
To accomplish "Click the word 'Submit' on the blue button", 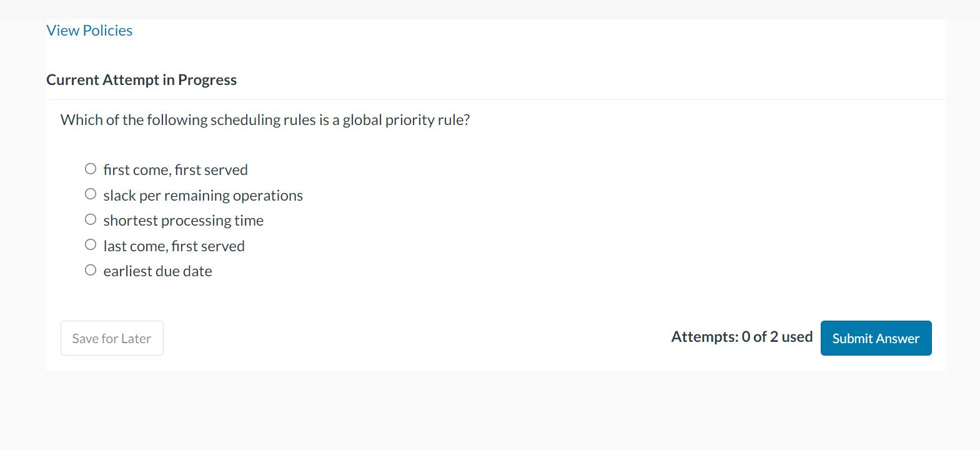I will 852,338.
